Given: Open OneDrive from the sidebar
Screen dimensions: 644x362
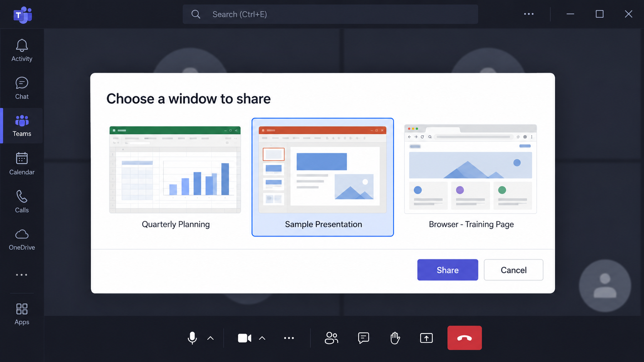Looking at the screenshot, I should tap(22, 239).
